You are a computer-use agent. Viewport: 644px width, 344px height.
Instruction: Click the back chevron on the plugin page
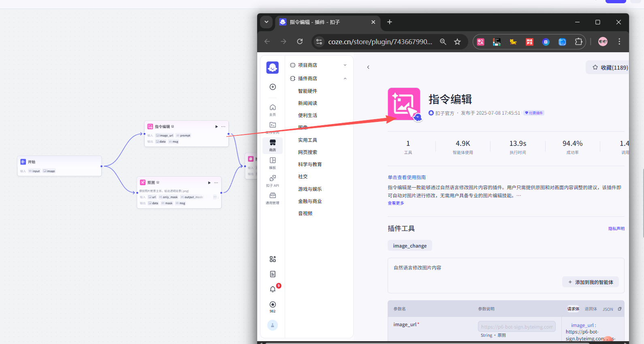[x=368, y=67]
